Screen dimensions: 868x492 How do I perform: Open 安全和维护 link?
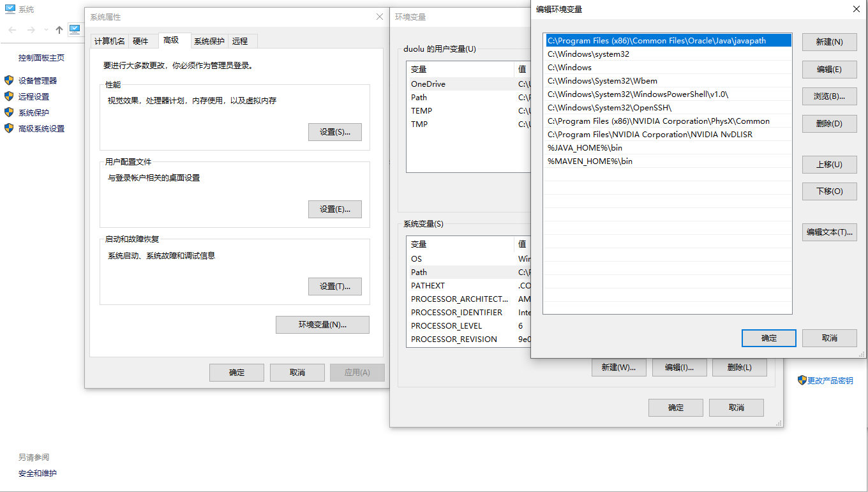[x=38, y=473]
